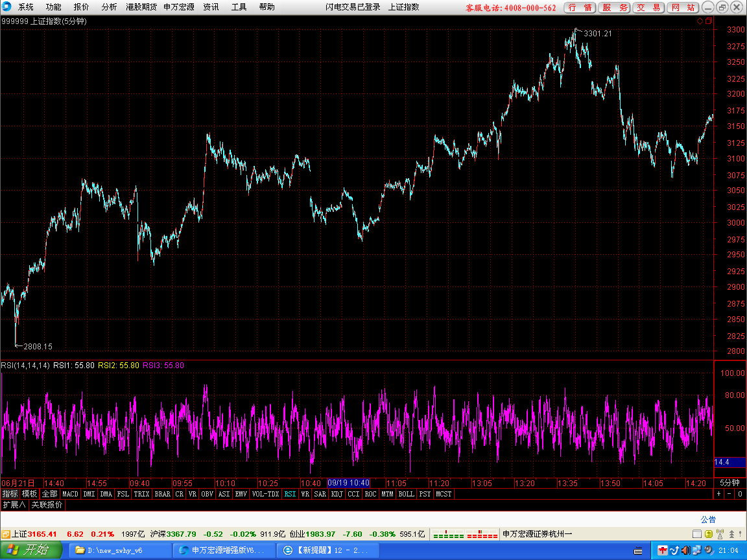
Task: Click the double up-arrow status icon
Action: [x=731, y=534]
